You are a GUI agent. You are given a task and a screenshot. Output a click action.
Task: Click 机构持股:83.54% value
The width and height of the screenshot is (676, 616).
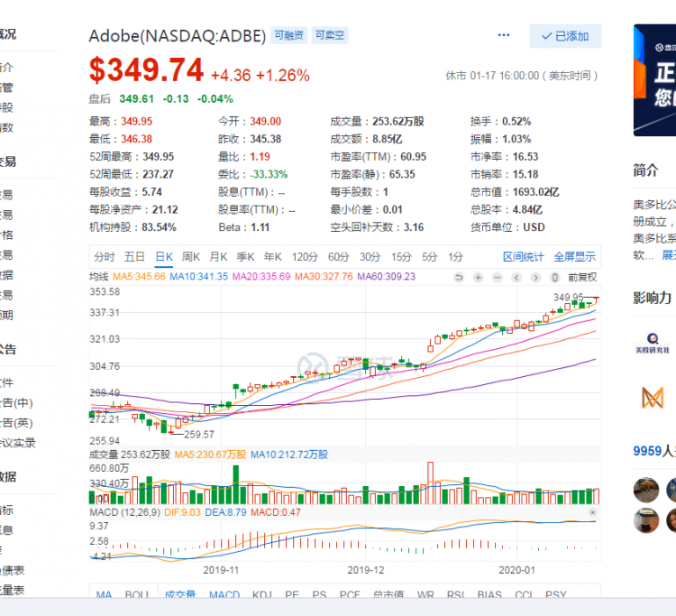click(132, 227)
